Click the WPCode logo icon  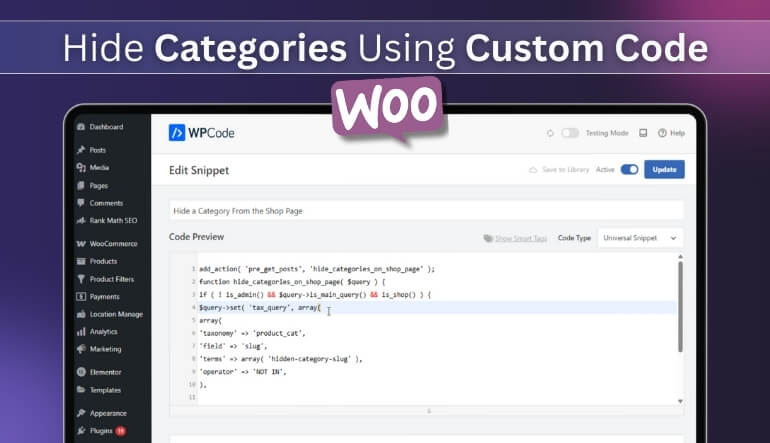pos(177,133)
